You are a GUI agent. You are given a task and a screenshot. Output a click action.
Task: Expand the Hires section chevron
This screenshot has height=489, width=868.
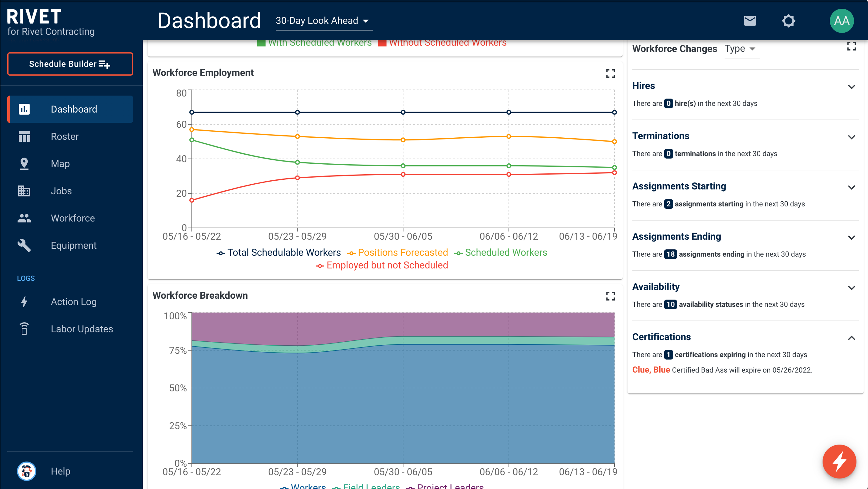[x=851, y=87]
